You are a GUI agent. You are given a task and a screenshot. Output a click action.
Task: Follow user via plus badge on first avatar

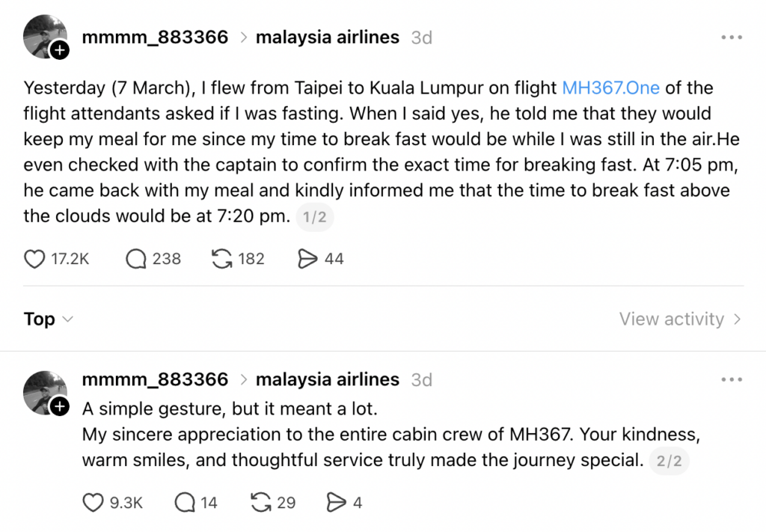click(x=59, y=51)
